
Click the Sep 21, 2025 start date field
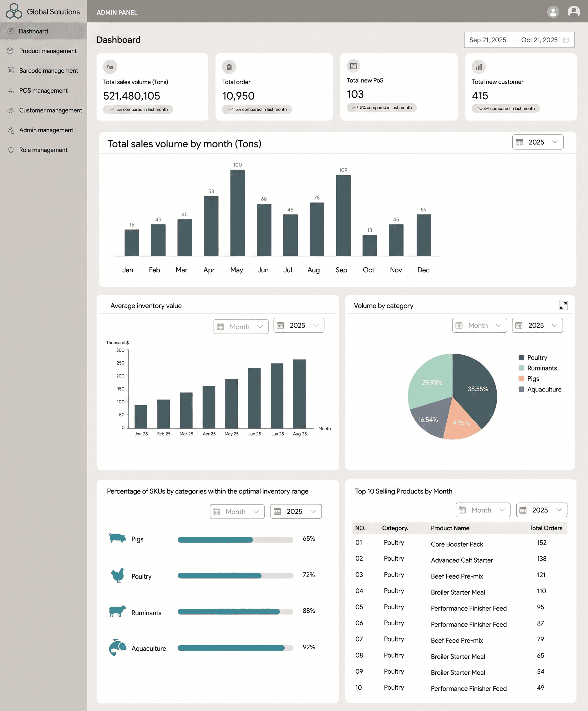[488, 40]
